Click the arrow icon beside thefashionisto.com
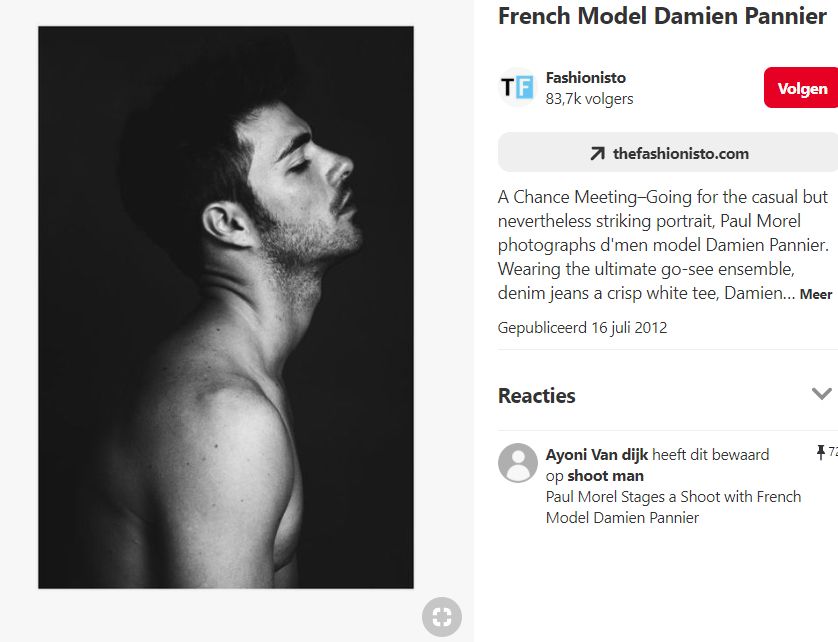Viewport: 838px width, 642px height. (597, 153)
